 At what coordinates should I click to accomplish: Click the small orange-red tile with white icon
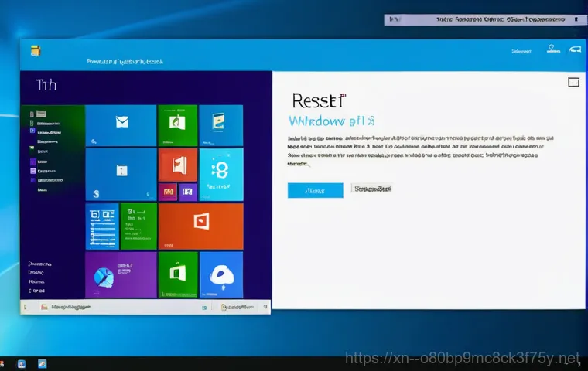click(177, 165)
